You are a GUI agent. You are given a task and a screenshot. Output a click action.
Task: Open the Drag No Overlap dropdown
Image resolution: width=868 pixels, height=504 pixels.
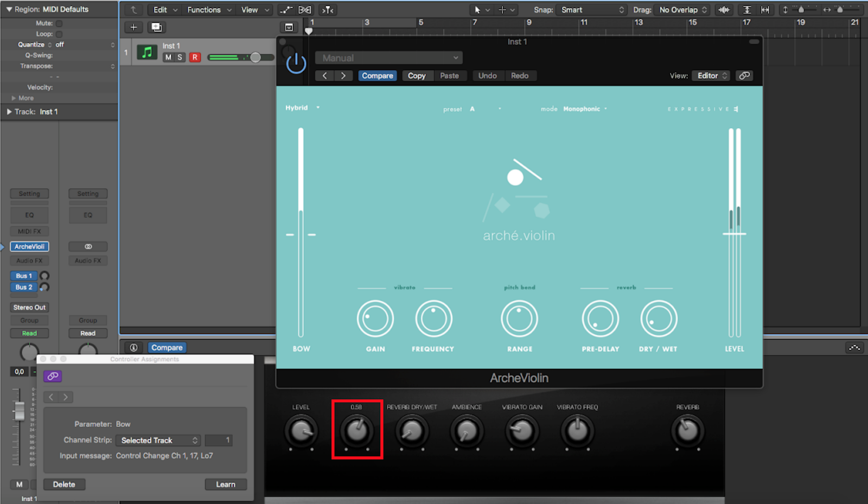click(683, 10)
